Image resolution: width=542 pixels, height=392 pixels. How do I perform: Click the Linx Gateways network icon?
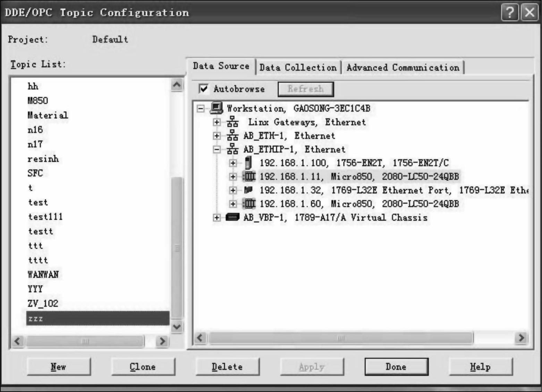pyautogui.click(x=232, y=122)
